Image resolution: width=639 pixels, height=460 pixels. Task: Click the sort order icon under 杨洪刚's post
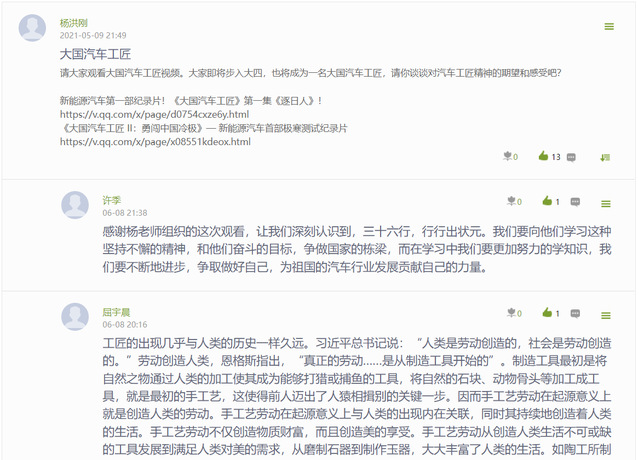(605, 157)
